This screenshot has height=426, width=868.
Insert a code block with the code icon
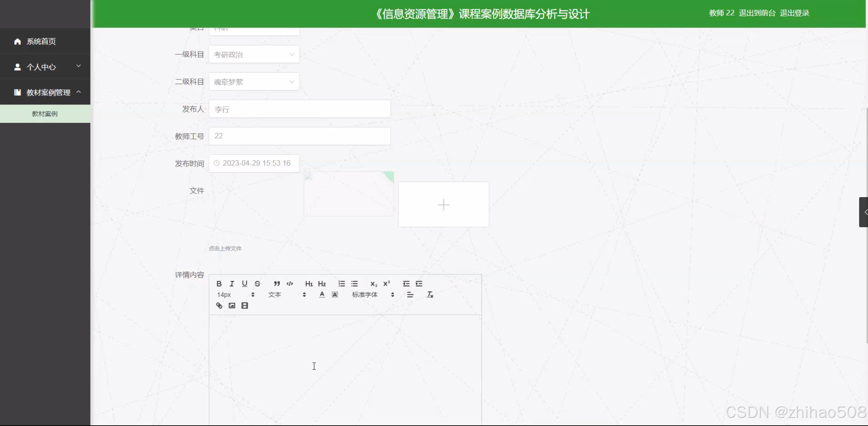290,284
